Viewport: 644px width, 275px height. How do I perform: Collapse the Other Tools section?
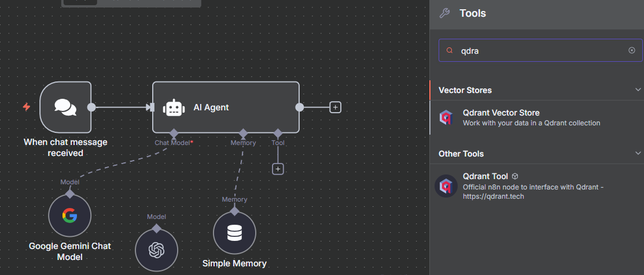coord(638,154)
